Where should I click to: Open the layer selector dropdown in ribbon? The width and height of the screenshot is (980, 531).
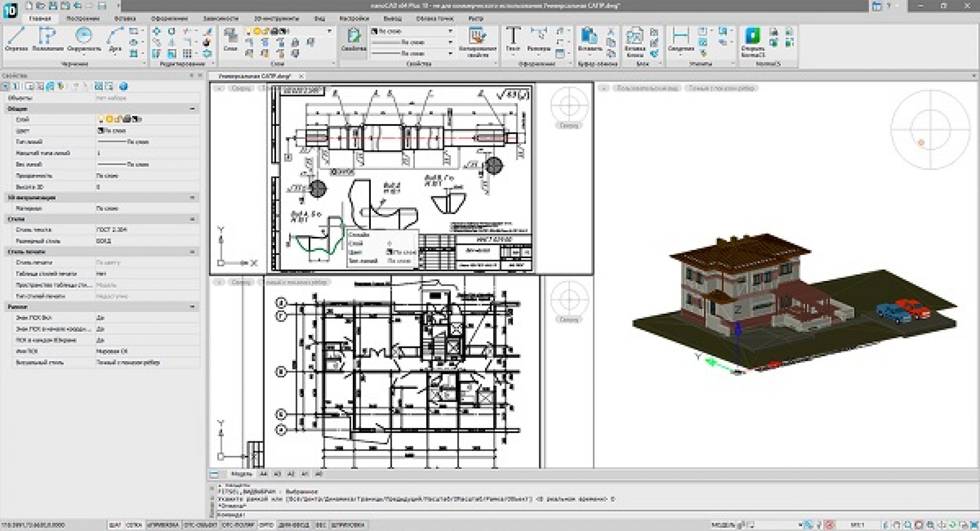329,31
